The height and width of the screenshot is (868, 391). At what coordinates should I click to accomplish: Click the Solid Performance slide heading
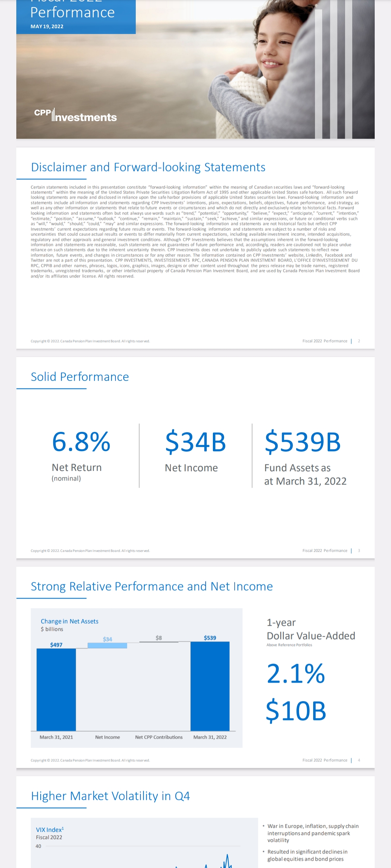tap(80, 377)
